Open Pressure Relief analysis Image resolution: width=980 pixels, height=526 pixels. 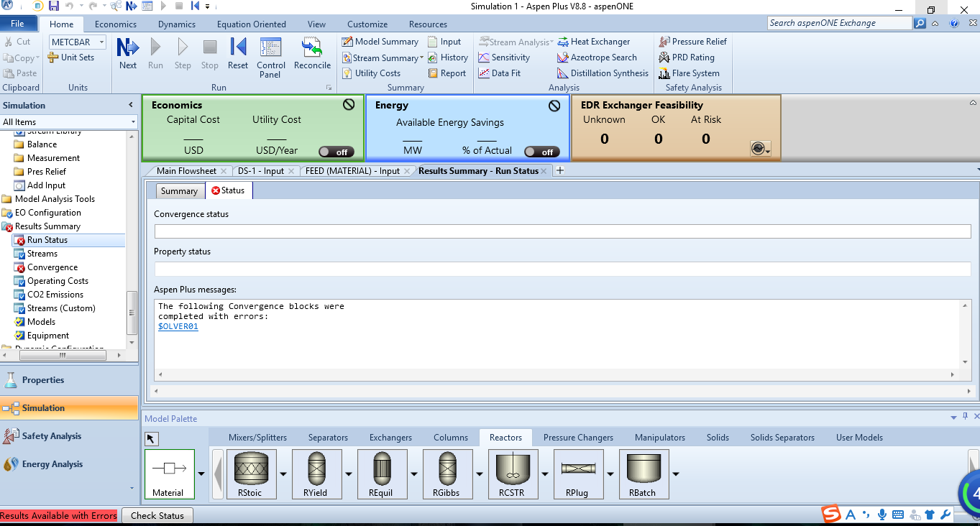[x=693, y=42]
